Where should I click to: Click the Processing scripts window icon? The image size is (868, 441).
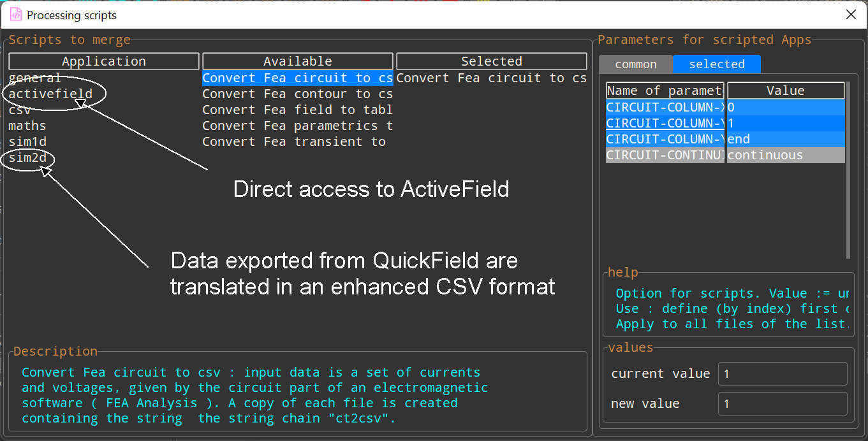point(16,15)
